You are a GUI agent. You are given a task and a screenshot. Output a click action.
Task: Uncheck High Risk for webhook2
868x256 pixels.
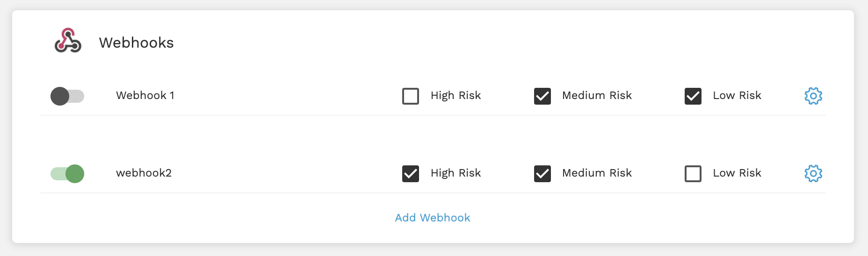pyautogui.click(x=411, y=174)
